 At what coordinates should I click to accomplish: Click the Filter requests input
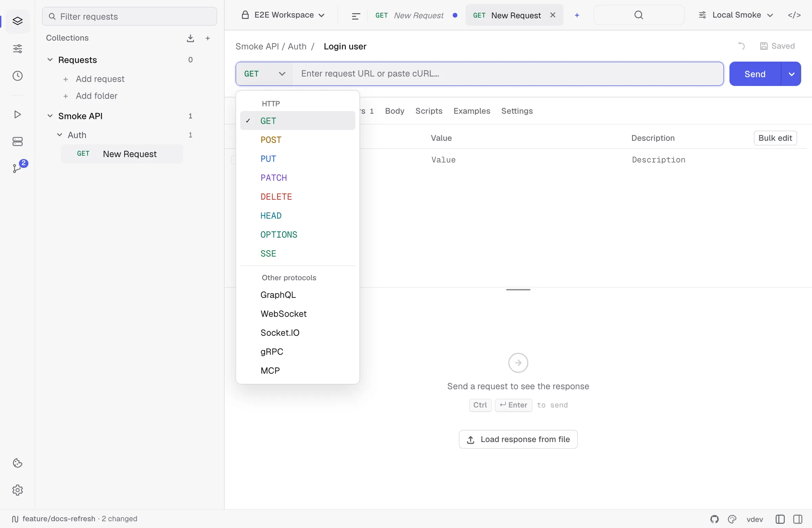click(x=130, y=16)
